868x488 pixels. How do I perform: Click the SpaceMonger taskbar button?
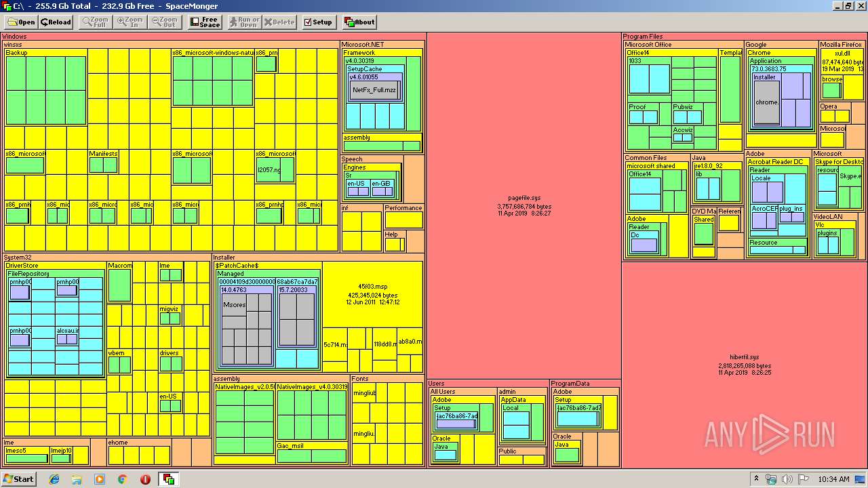167,479
